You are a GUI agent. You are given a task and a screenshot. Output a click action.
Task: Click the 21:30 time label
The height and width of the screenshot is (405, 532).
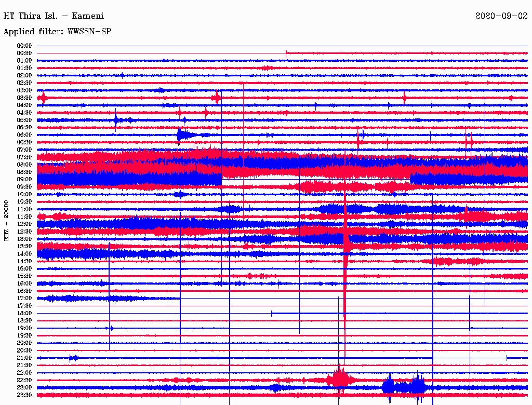24,366
